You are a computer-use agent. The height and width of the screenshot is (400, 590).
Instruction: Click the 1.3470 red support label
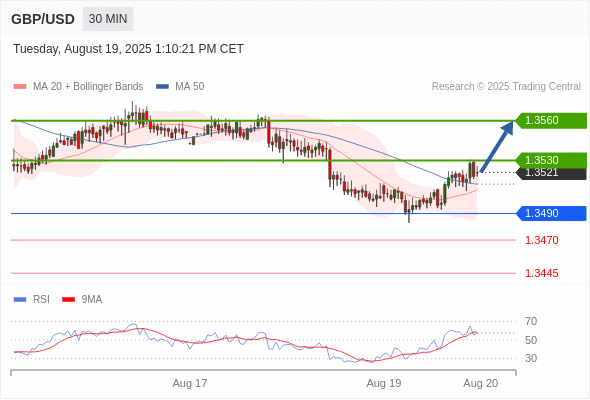point(541,240)
